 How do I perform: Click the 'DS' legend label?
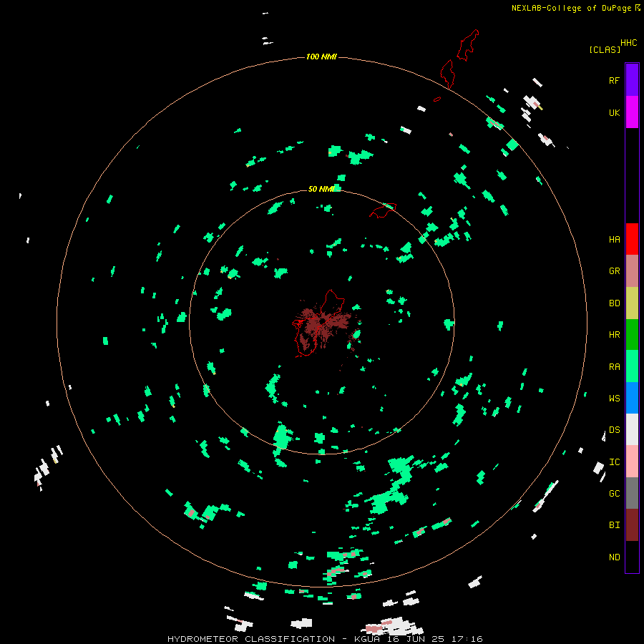pyautogui.click(x=614, y=429)
